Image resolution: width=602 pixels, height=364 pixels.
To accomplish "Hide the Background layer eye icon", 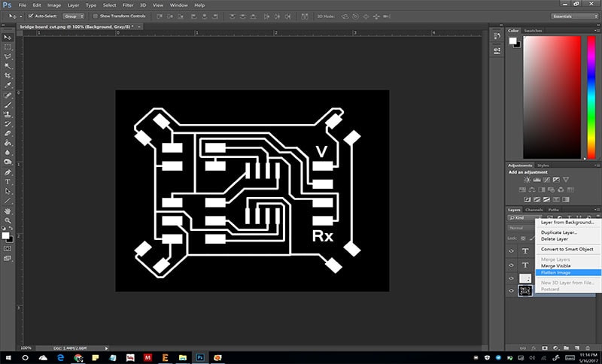I will coord(511,291).
